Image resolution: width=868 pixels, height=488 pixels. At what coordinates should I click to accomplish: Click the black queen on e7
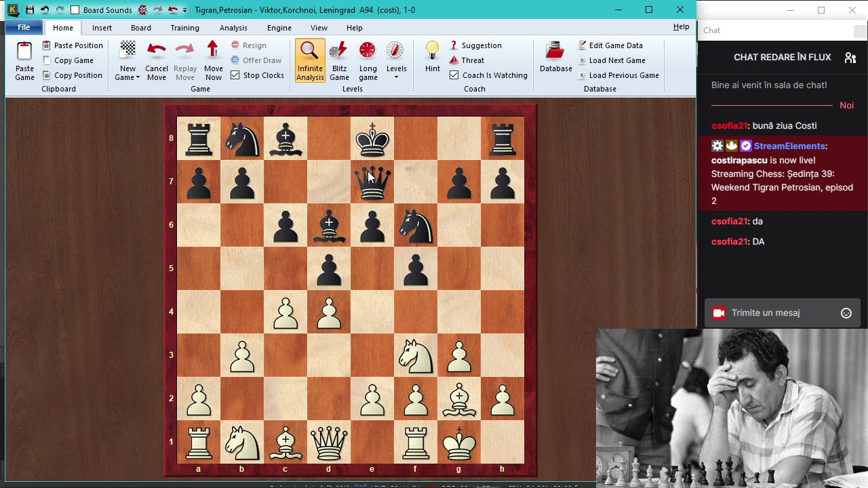[372, 182]
